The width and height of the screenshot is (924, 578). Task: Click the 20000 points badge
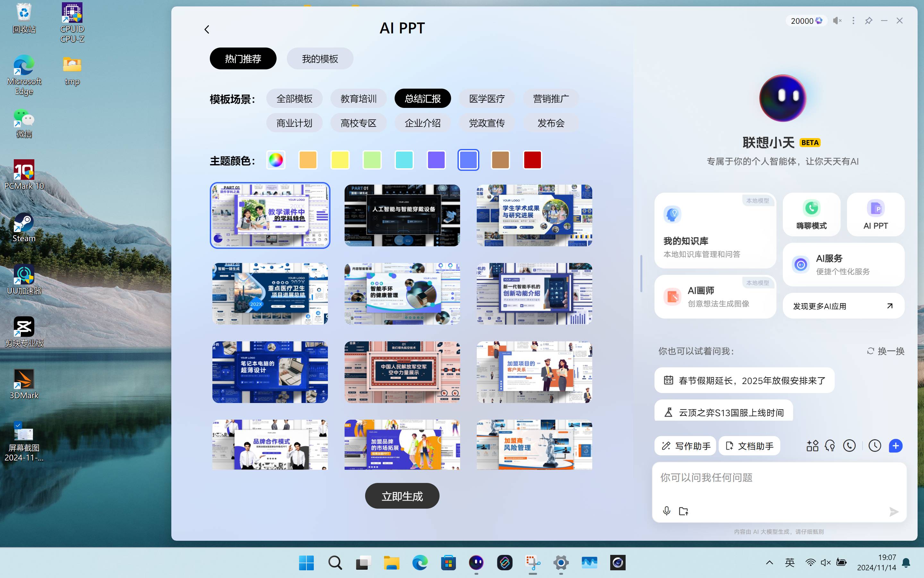[806, 21]
